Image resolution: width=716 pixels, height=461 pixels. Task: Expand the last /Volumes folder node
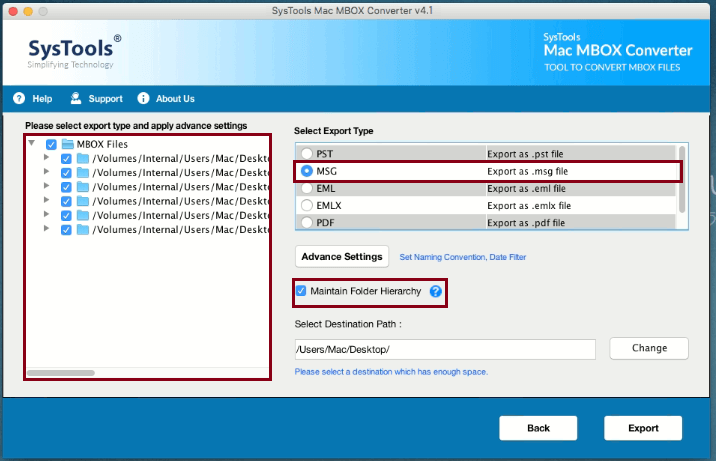pyautogui.click(x=46, y=228)
